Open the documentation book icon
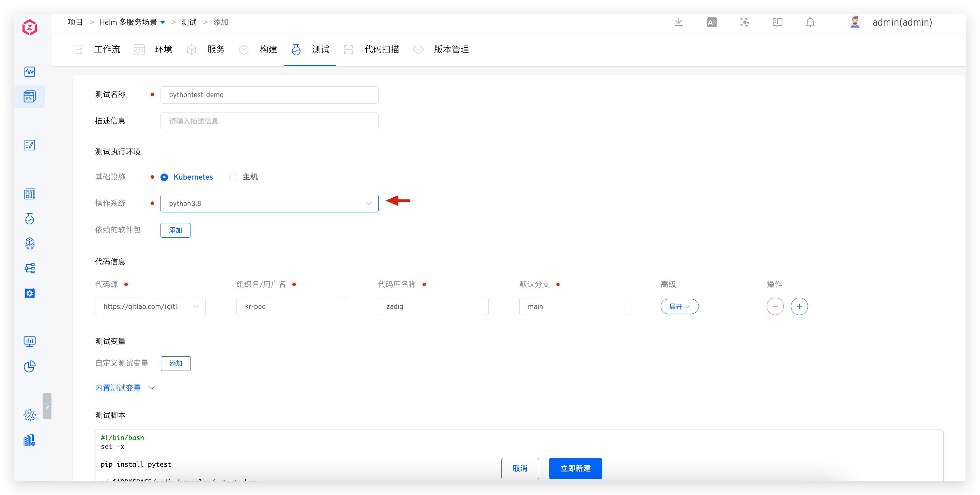 (777, 22)
